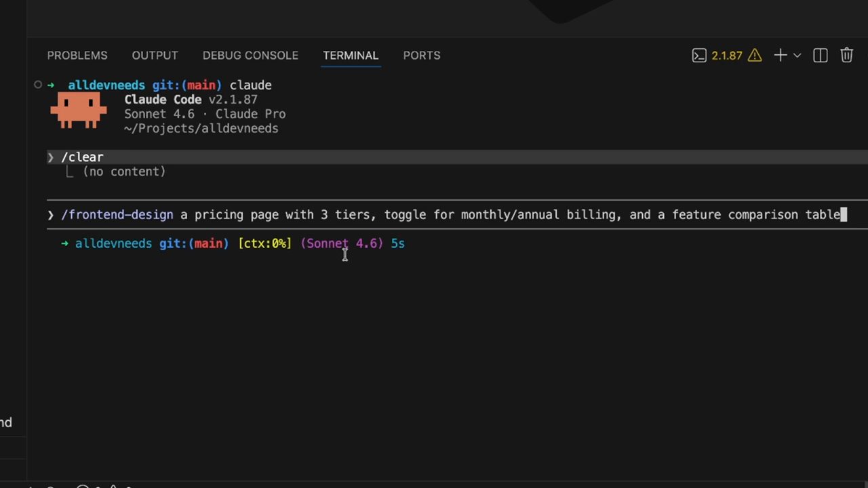The height and width of the screenshot is (488, 868).
Task: Click the ~/Projects/alldevneeds path
Action: 201,128
